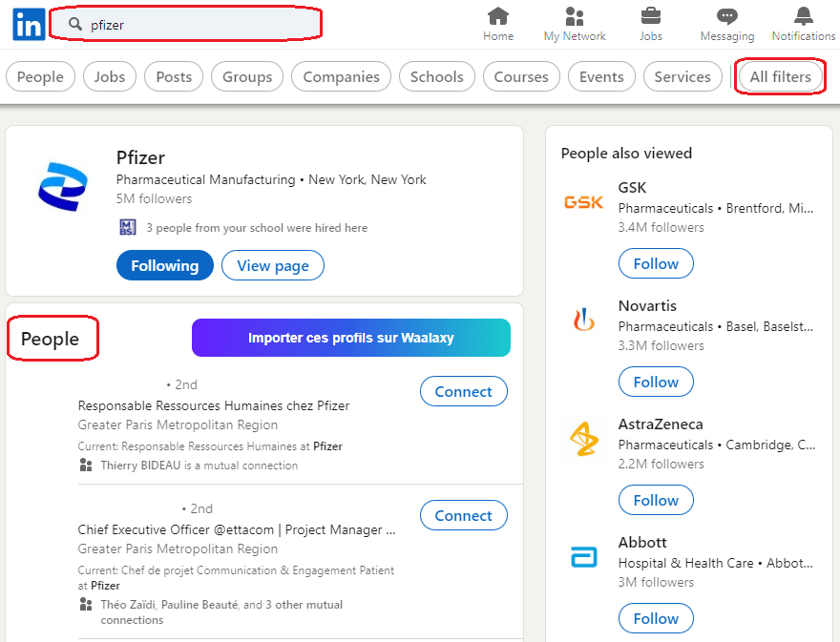
Task: Open the Notifications bell icon
Action: (x=803, y=16)
